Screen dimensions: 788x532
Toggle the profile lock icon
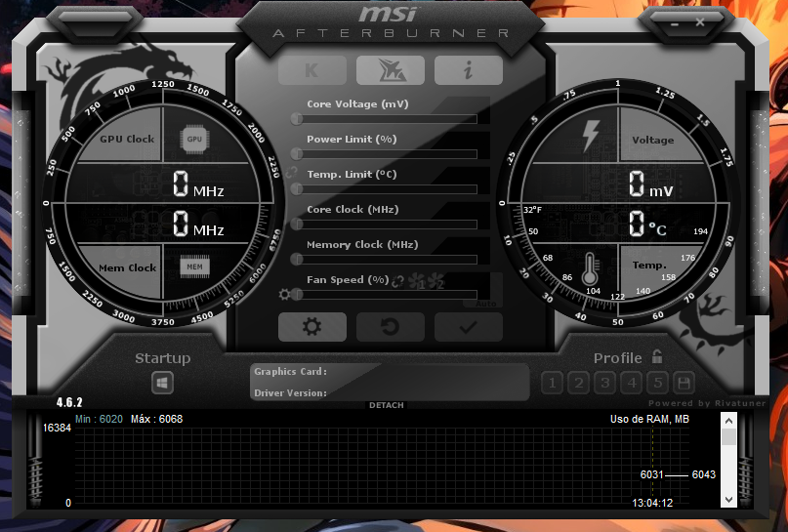[657, 356]
